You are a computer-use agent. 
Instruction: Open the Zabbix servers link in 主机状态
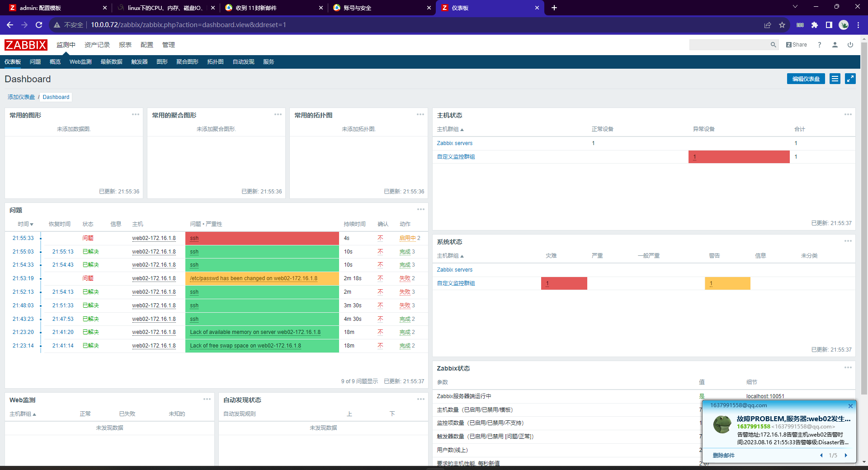(454, 143)
